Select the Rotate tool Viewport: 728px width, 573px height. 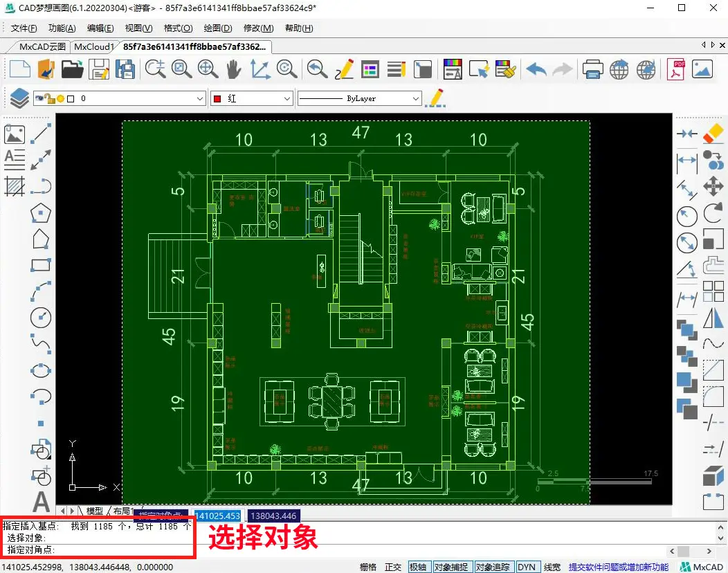tap(713, 213)
